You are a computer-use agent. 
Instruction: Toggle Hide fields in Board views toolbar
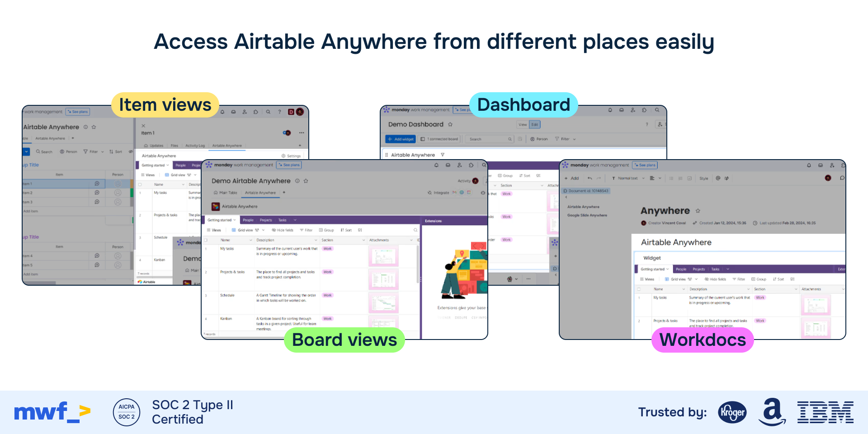(x=283, y=230)
